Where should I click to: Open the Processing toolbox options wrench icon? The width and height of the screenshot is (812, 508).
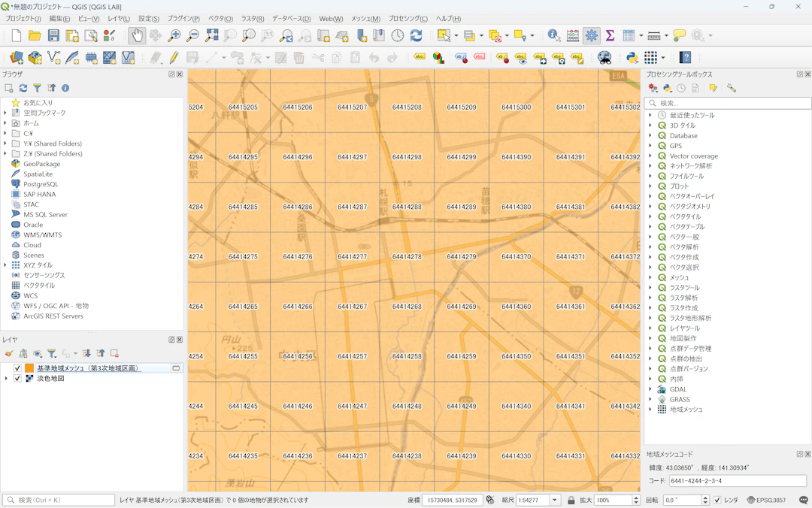click(732, 88)
